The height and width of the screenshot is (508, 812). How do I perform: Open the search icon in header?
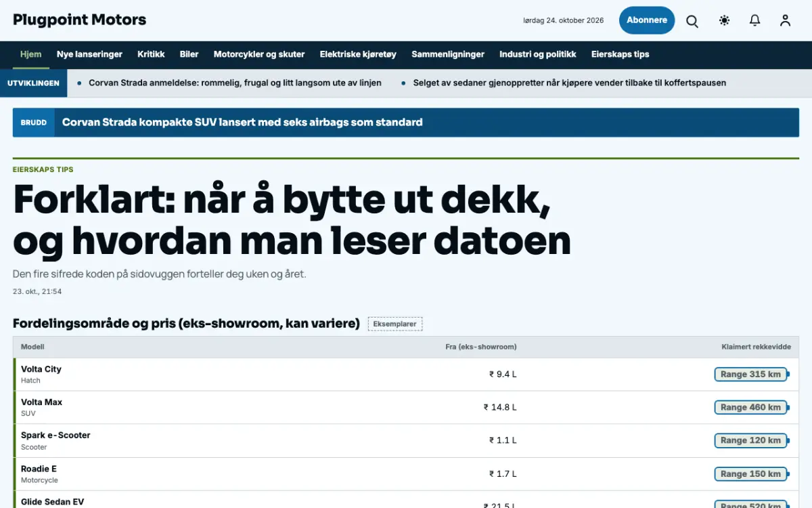(x=692, y=21)
